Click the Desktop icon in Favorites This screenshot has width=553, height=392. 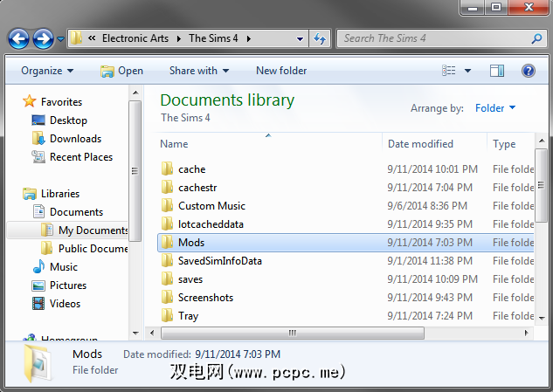[38, 120]
